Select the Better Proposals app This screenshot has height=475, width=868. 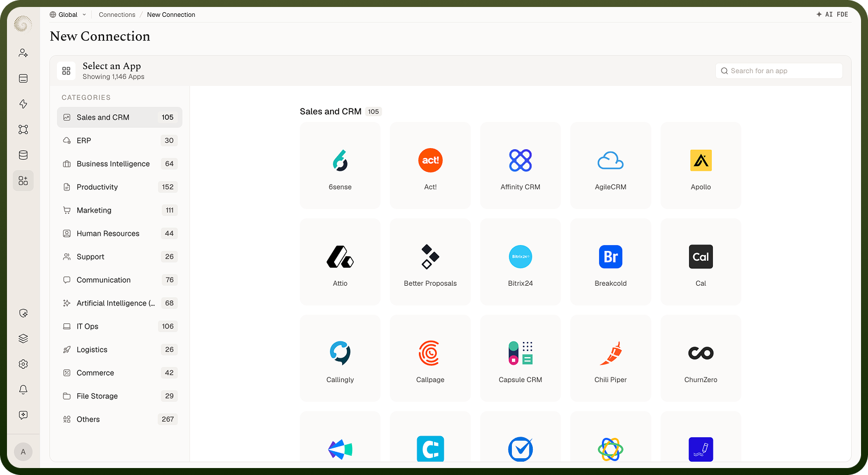[x=431, y=262]
